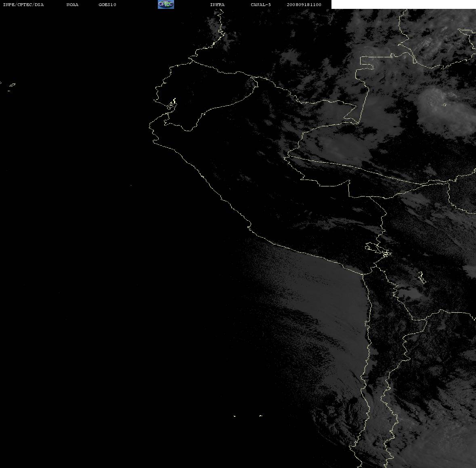Screen dimensions: 476x468
Task: Click the INFRA label in header
Action: [217, 4]
